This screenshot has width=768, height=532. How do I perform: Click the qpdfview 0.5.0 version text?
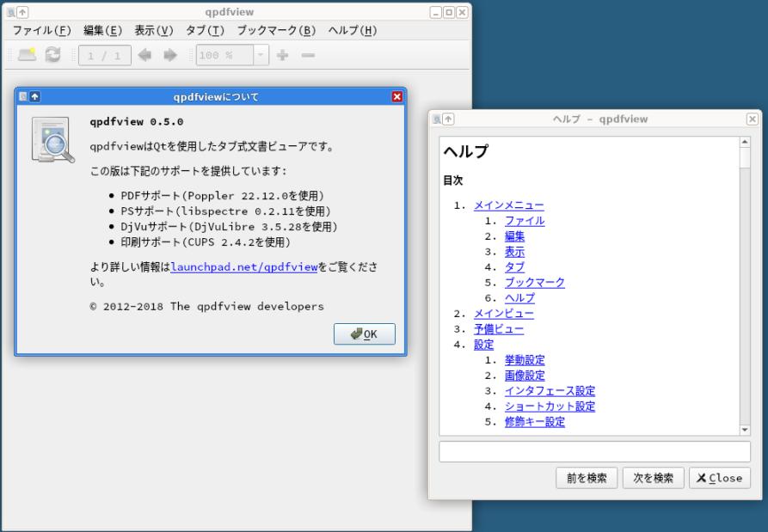click(137, 121)
